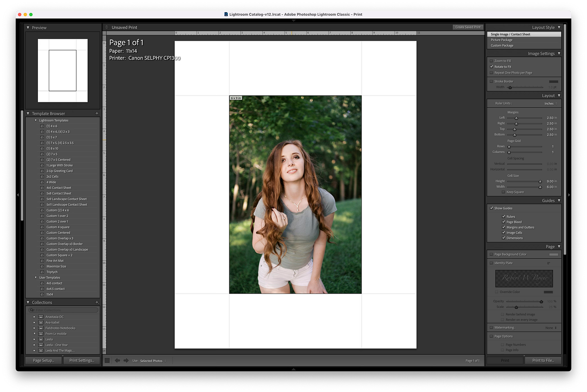Enable Zoom to Fill
The width and height of the screenshot is (587, 392).
(x=491, y=60)
